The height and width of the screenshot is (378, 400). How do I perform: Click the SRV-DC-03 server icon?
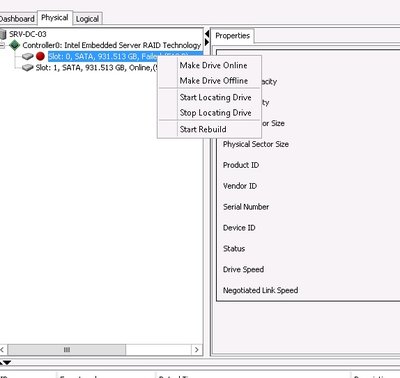tap(3, 34)
